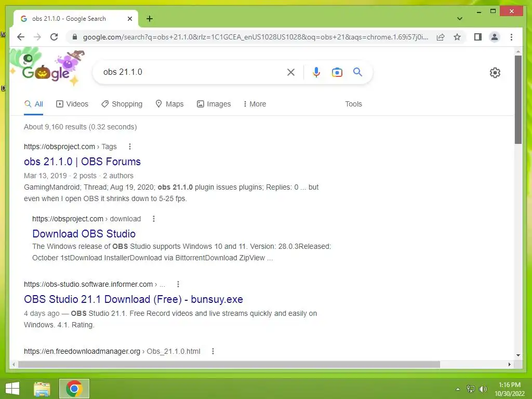
Task: Open options for the obsproject.com Tags result
Action: tap(129, 147)
